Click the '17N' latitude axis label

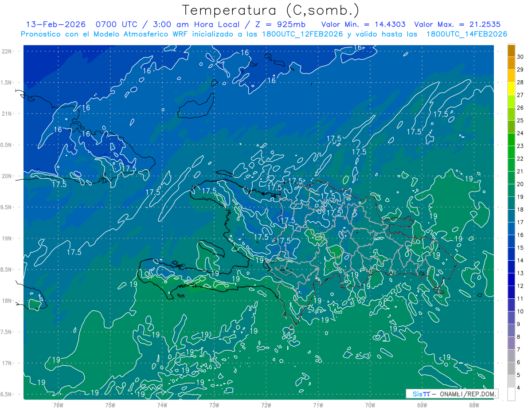[x=7, y=363]
